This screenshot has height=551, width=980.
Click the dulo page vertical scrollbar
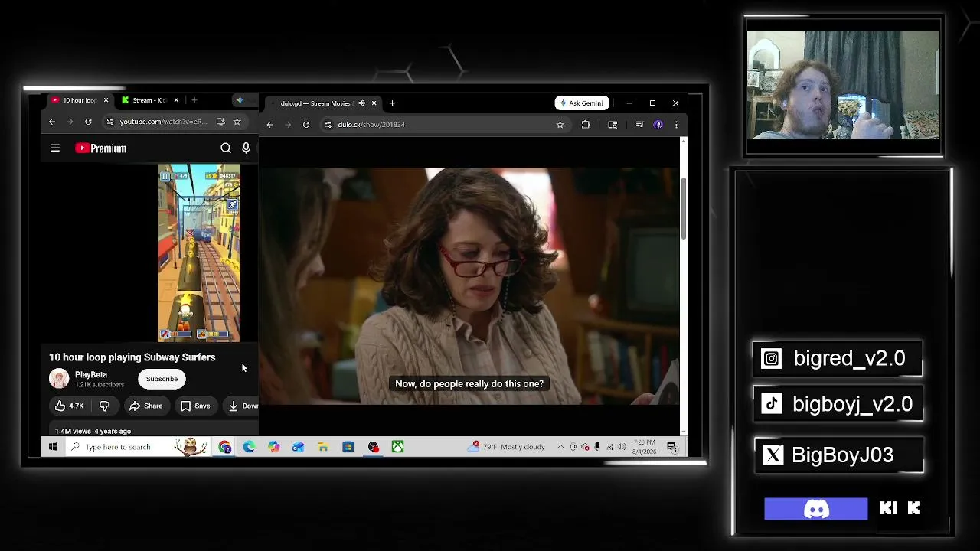(x=683, y=208)
